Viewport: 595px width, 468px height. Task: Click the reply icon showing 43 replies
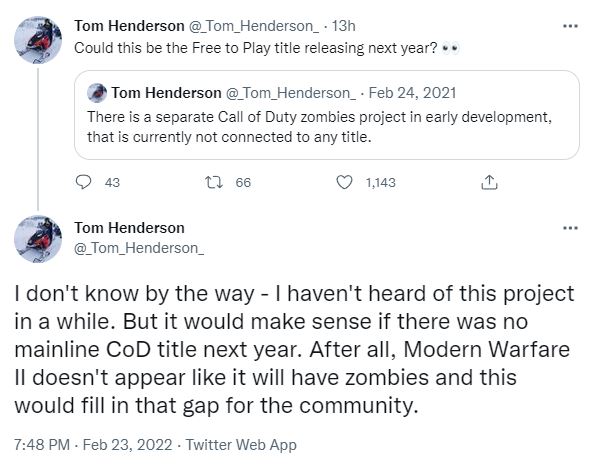tap(83, 182)
